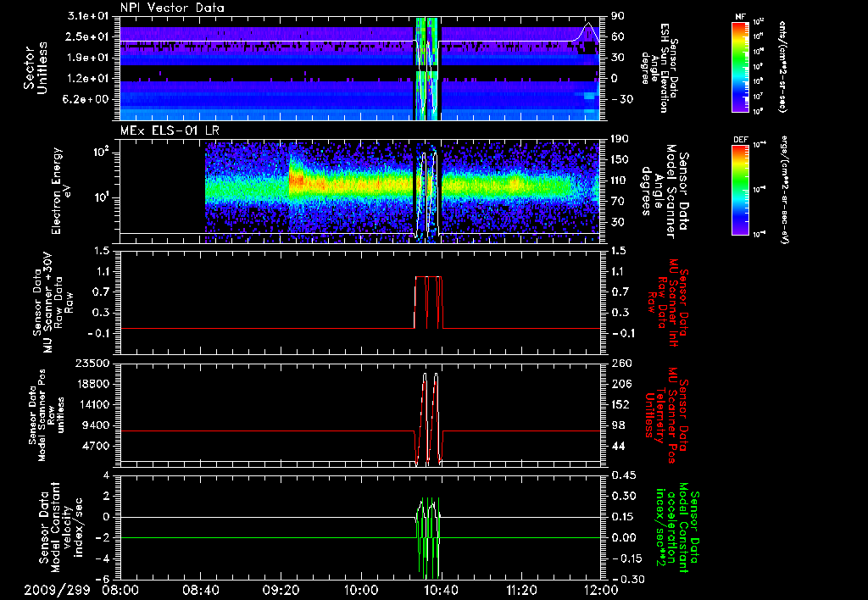The height and width of the screenshot is (600, 868).
Task: Click the NF flux color bar
Action: (x=741, y=66)
